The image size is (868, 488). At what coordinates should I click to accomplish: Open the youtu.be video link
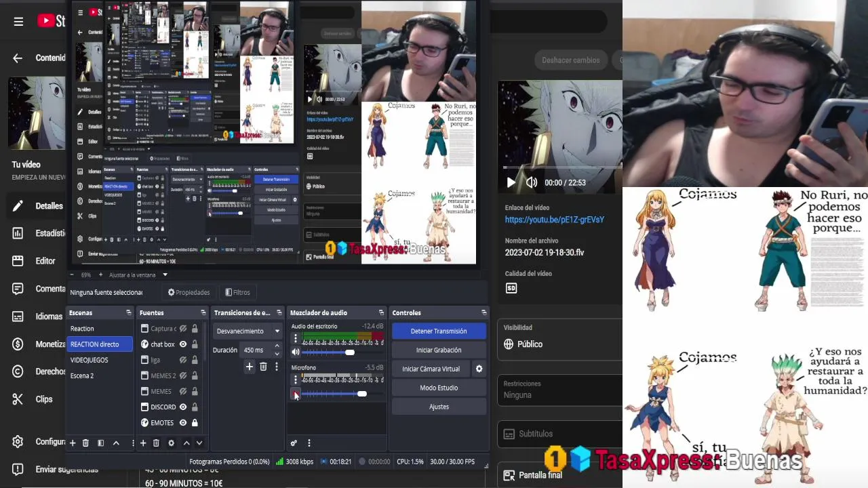[x=554, y=220]
